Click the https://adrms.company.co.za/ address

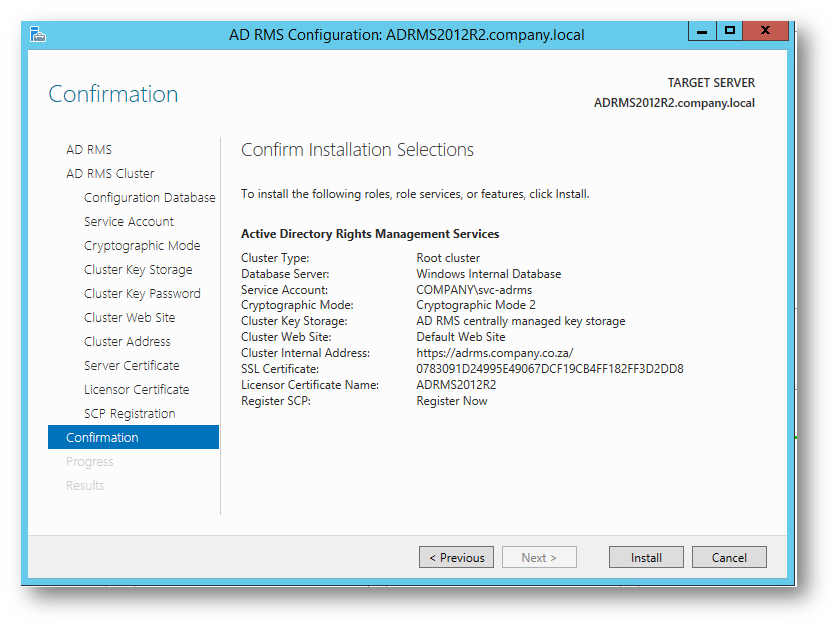coord(494,353)
